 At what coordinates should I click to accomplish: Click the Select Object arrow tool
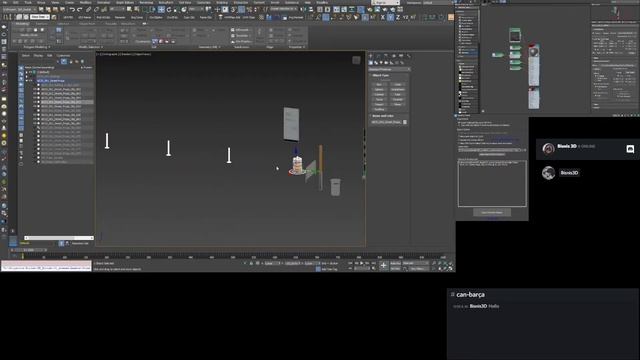[x=129, y=9]
